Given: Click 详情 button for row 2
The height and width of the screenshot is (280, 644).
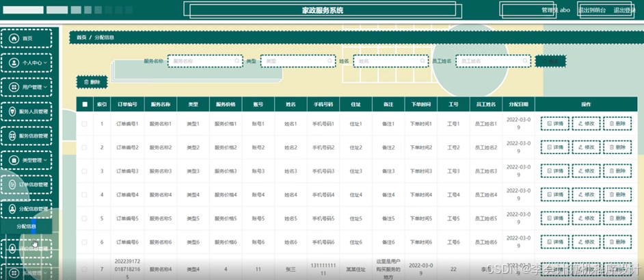Looking at the screenshot, I should tap(555, 147).
